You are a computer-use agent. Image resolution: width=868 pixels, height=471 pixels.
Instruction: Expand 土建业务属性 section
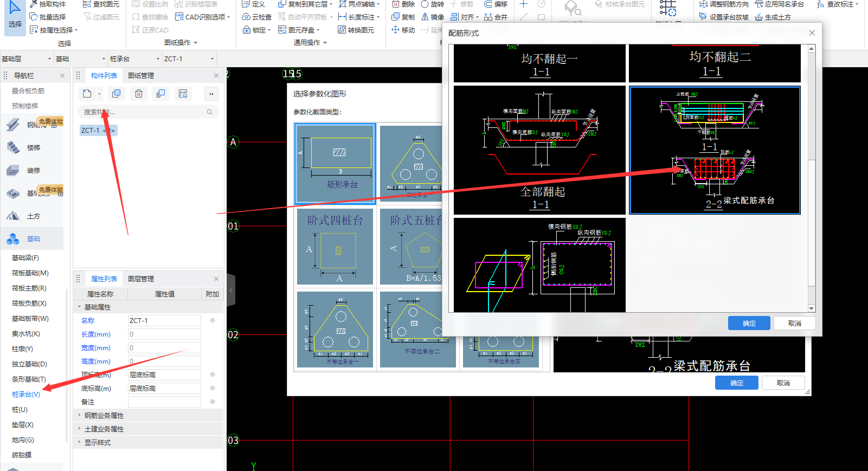pyautogui.click(x=80, y=429)
